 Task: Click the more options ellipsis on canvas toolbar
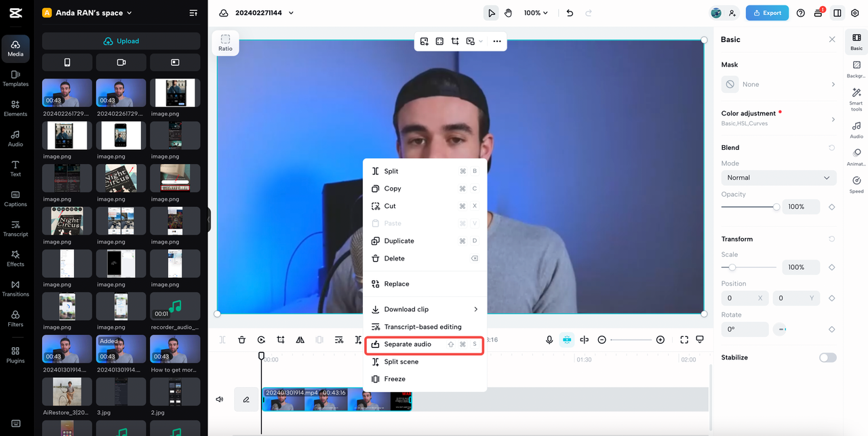click(497, 41)
